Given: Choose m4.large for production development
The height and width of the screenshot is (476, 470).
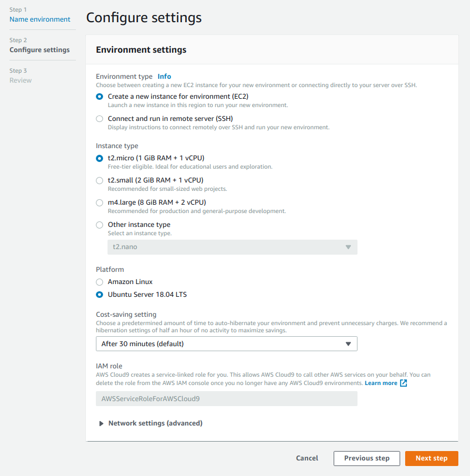Looking at the screenshot, I should [x=99, y=202].
